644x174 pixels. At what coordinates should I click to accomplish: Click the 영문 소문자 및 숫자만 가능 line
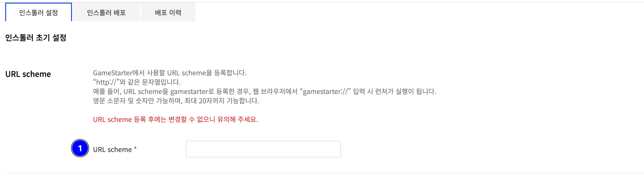tap(176, 101)
